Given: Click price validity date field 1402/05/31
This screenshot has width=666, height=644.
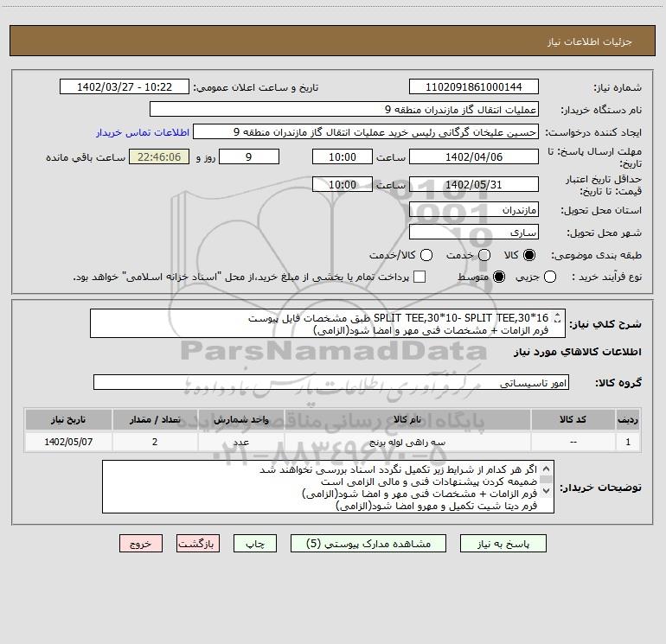Looking at the screenshot, I should 474,184.
